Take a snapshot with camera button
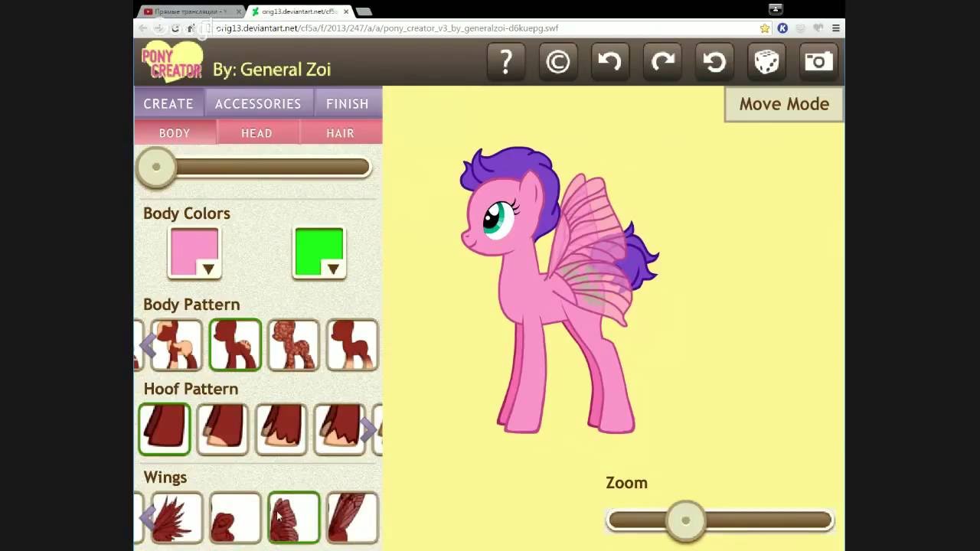Viewport: 980px width, 551px height. 818,62
